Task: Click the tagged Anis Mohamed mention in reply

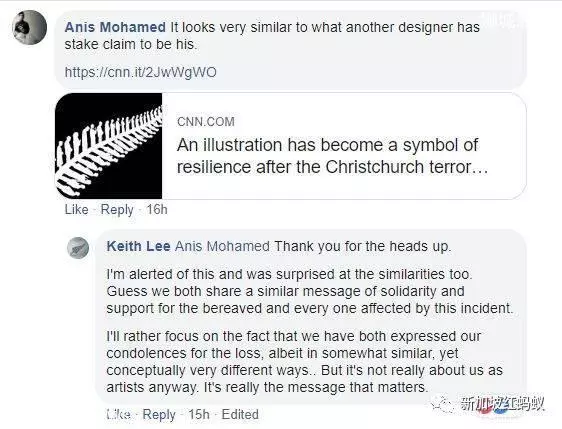Action: coord(222,246)
